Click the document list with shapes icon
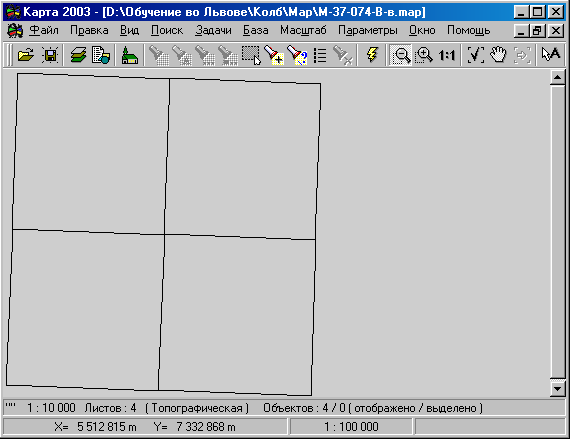Viewport: 570px width, 439px height. pos(101,55)
